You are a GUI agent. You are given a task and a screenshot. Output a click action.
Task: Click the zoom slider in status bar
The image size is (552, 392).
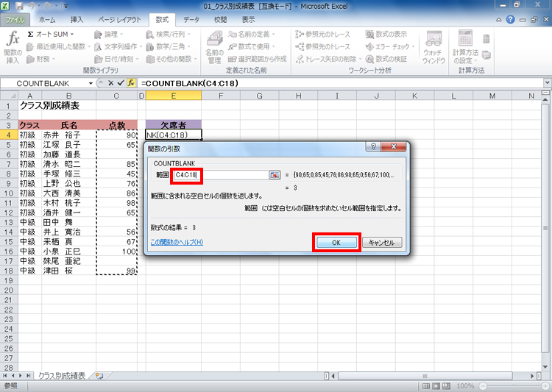513,386
